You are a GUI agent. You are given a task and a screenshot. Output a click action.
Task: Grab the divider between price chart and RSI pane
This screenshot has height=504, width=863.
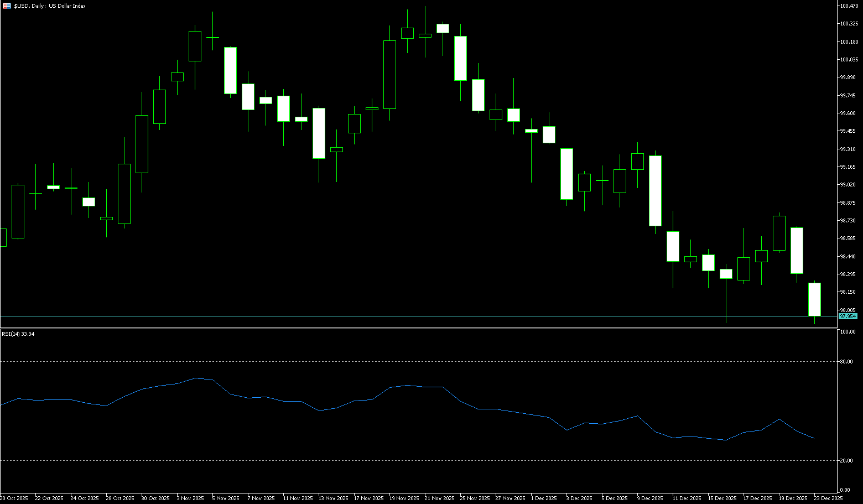(x=420, y=329)
